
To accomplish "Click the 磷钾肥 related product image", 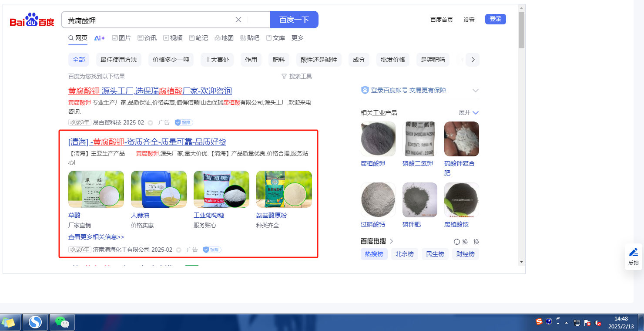I will pos(420,200).
